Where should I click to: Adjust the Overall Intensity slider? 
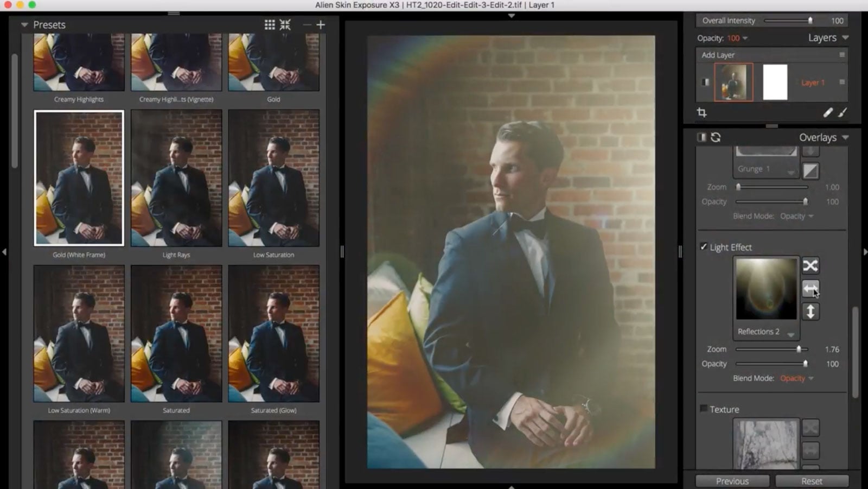810,21
